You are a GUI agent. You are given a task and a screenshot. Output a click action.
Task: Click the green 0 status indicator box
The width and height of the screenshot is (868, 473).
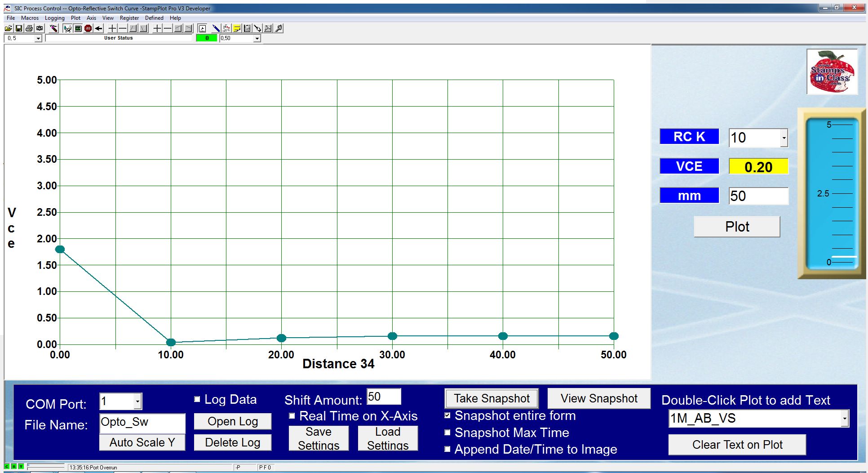tap(207, 38)
